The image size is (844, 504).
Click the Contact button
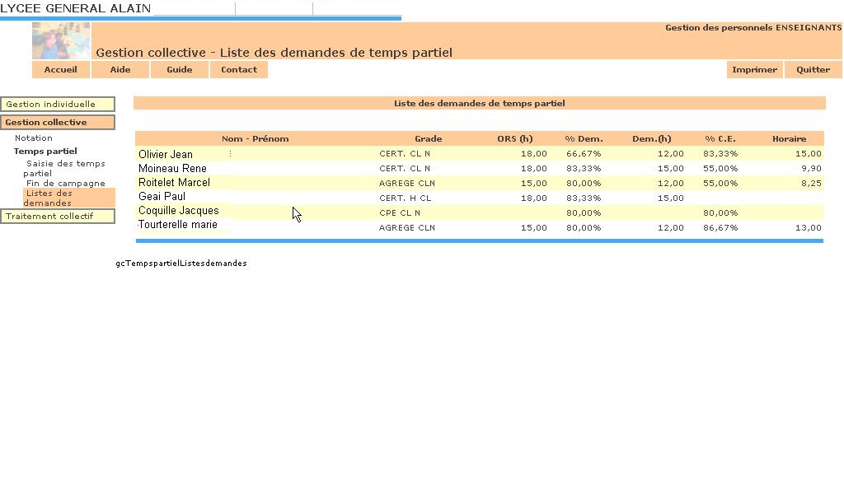coord(238,70)
